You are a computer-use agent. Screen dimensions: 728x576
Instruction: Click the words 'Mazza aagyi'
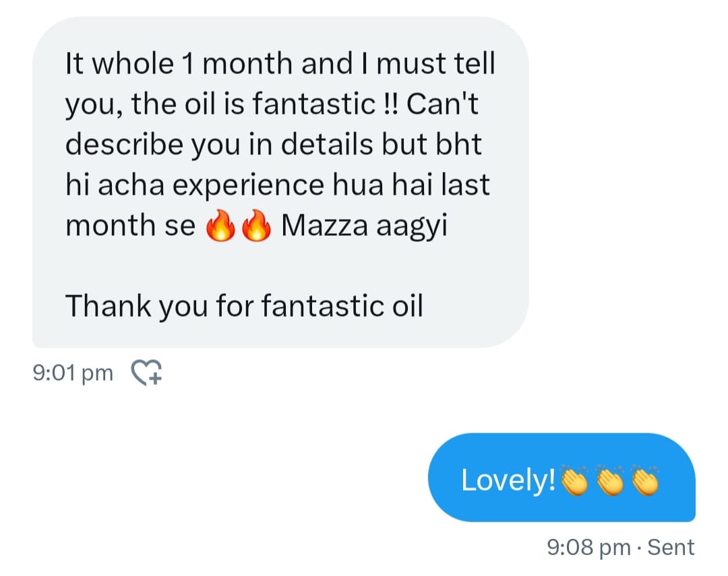coord(365,226)
